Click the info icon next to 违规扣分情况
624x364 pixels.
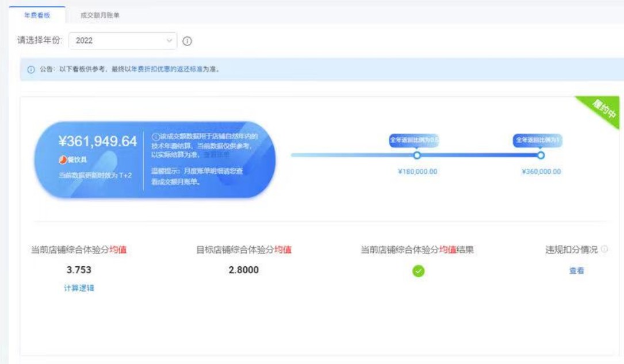pos(604,250)
